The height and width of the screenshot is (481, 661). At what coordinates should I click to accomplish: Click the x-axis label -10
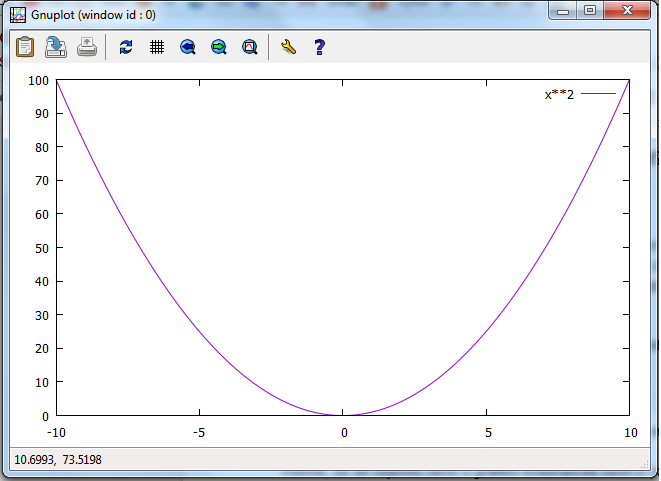[x=56, y=433]
